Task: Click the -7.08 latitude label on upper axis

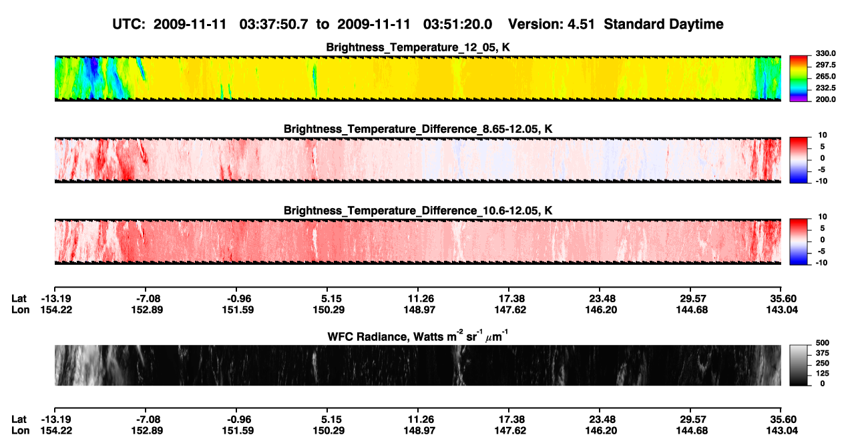Action: (144, 299)
